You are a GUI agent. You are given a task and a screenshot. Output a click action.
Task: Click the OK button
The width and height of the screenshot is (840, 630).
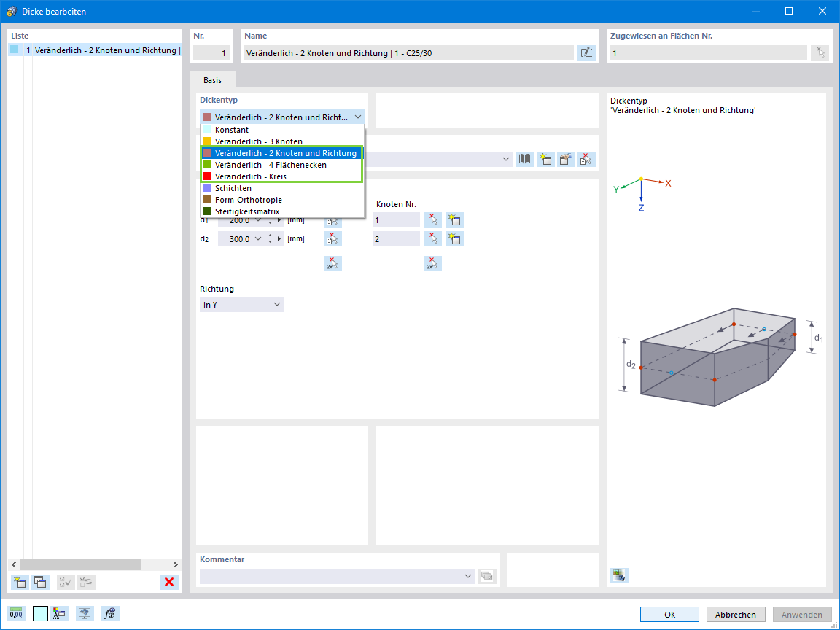pyautogui.click(x=669, y=615)
